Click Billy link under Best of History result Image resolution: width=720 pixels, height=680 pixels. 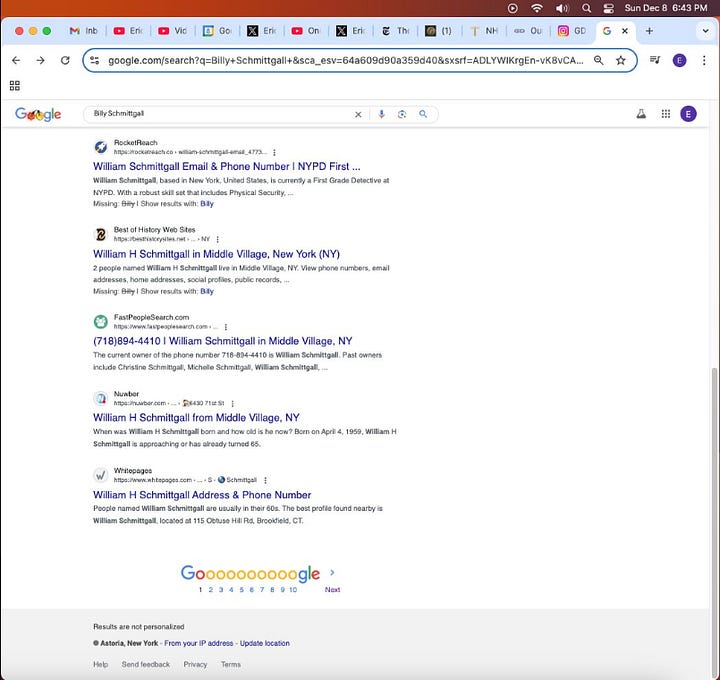(207, 292)
